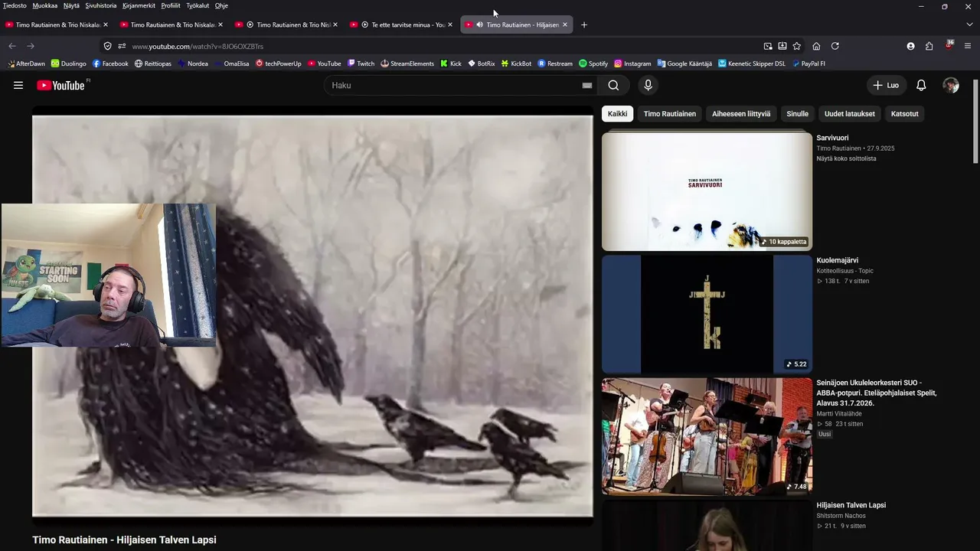Open the Twitch bookmark
This screenshot has width=980, height=551.
(x=361, y=64)
